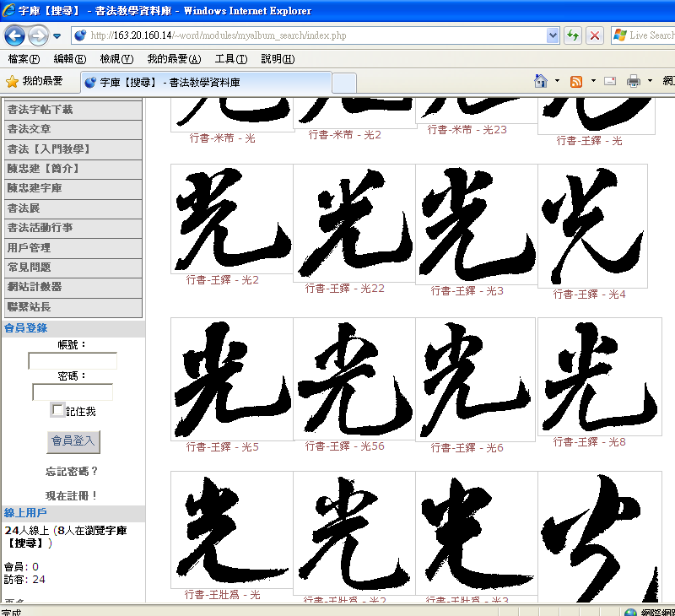Open a new blank tab
Screen dimensions: 675x616
[x=344, y=83]
